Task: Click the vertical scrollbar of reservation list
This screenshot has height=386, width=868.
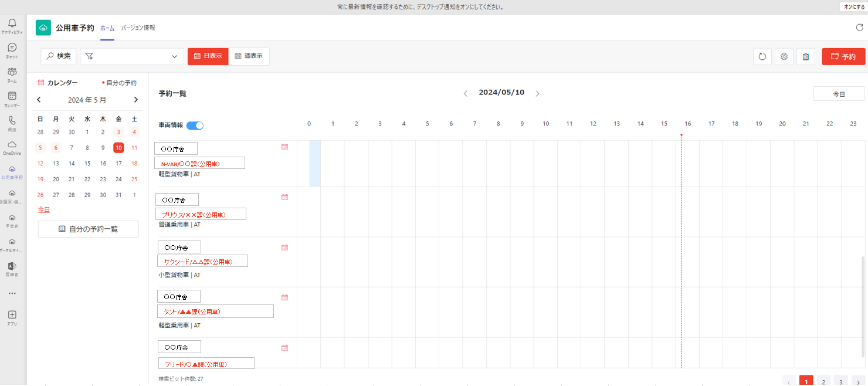Action: pyautogui.click(x=862, y=306)
